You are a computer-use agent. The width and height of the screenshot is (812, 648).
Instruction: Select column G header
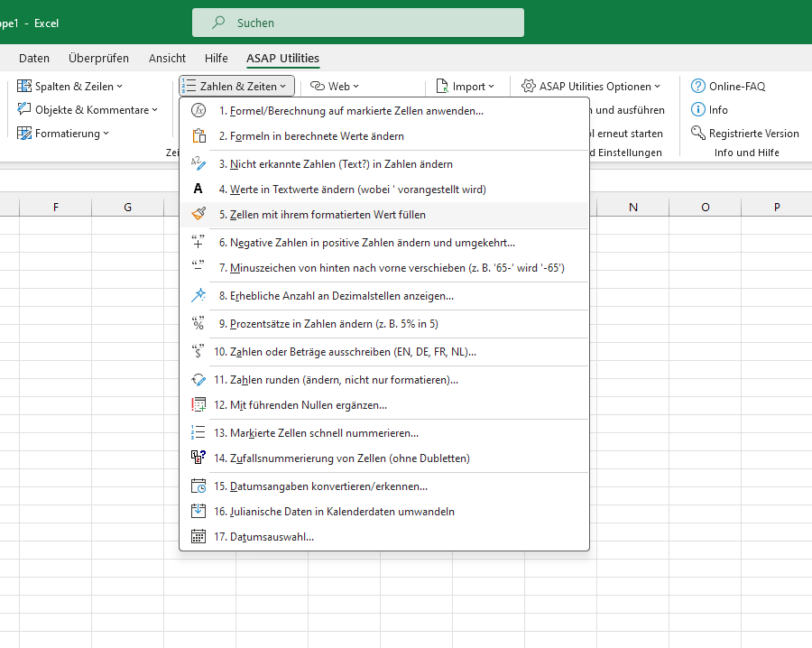tap(127, 208)
